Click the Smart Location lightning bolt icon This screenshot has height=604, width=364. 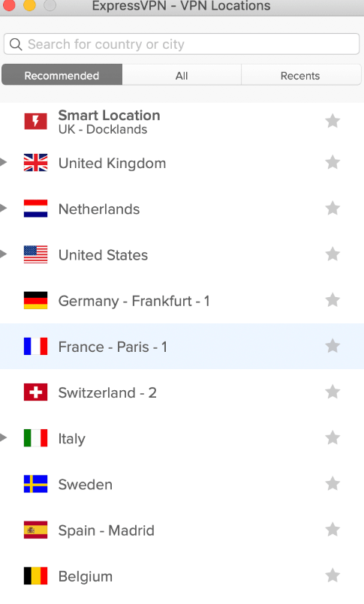35,122
